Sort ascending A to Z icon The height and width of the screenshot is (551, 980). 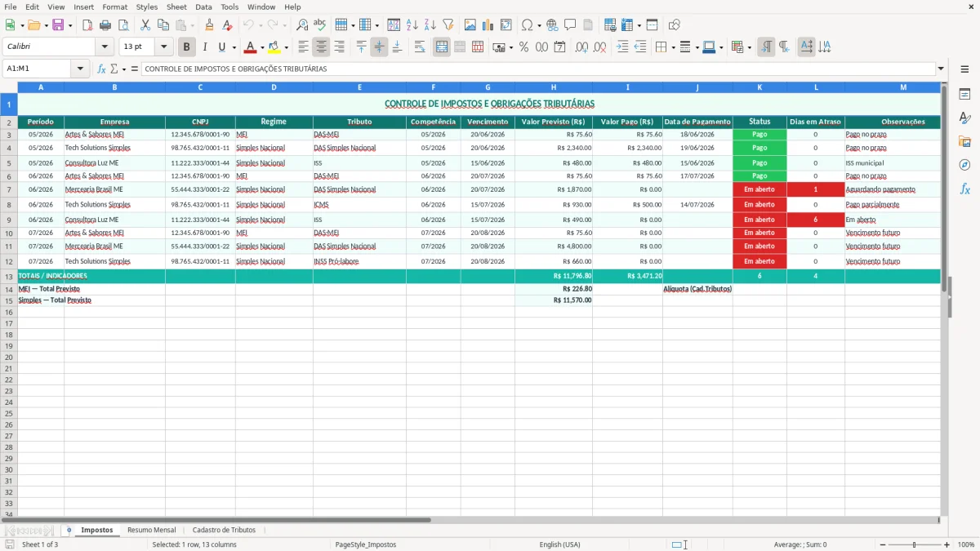pyautogui.click(x=412, y=25)
